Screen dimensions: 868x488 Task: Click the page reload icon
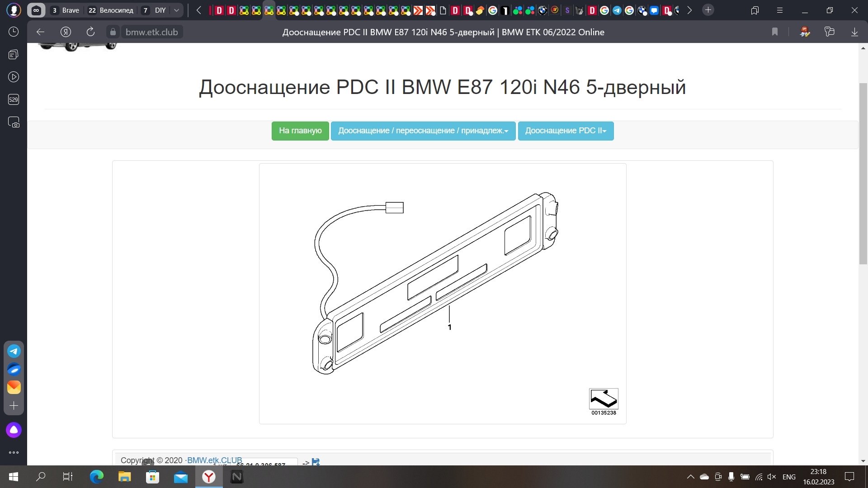pos(90,32)
